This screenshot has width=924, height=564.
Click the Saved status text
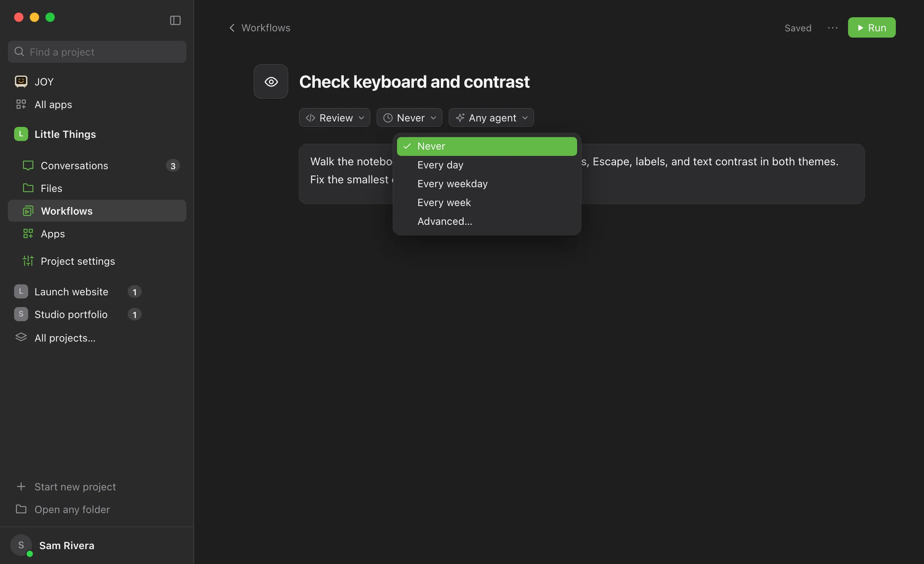[798, 28]
